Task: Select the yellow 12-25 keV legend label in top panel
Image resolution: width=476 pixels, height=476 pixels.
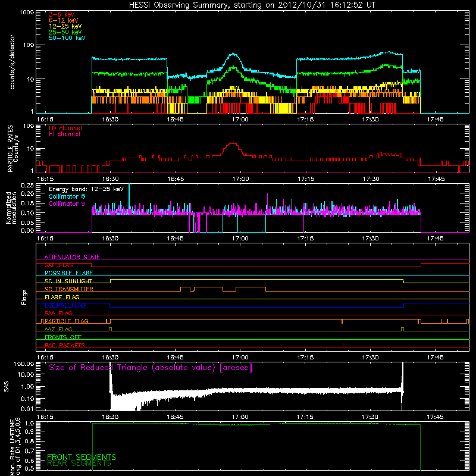Action: 65,26
